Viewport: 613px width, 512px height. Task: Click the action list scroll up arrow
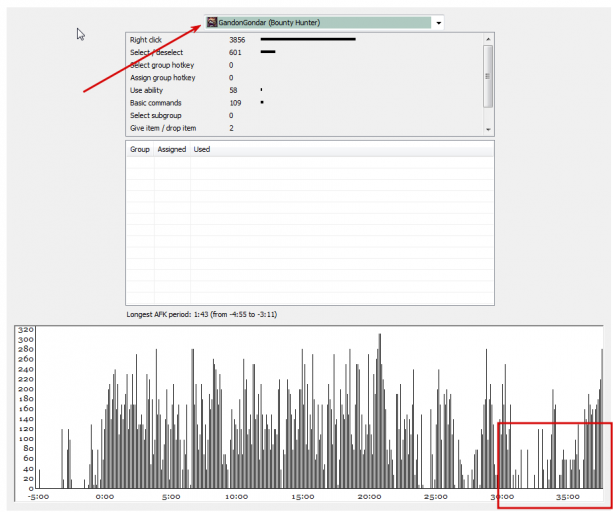coord(488,39)
